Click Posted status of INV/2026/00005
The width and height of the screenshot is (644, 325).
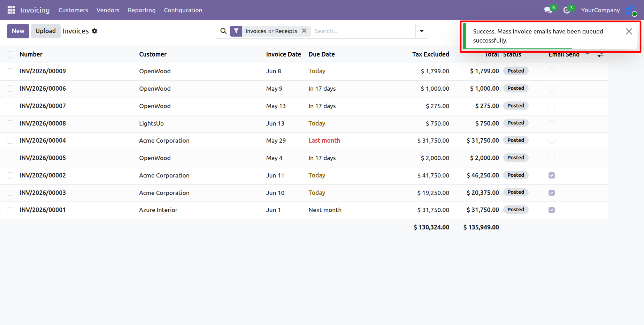[x=516, y=158]
